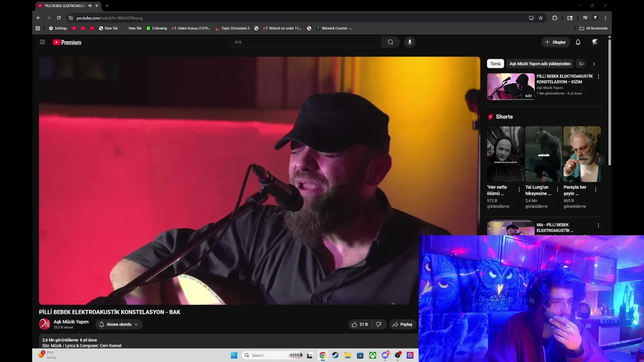Play the KIZIM video thumbnail (6:51)
Image resolution: width=644 pixels, height=362 pixels.
[511, 86]
